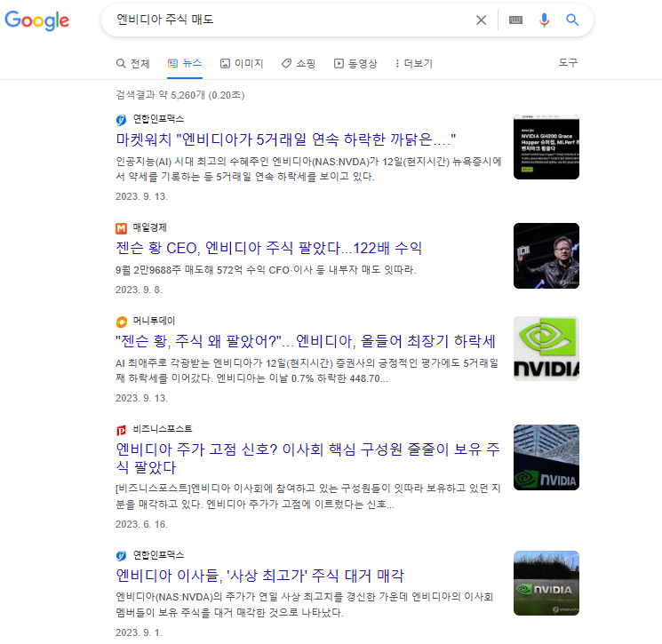Open the 동영상 tab
Viewport: 662px width, 644px height.
[x=355, y=63]
